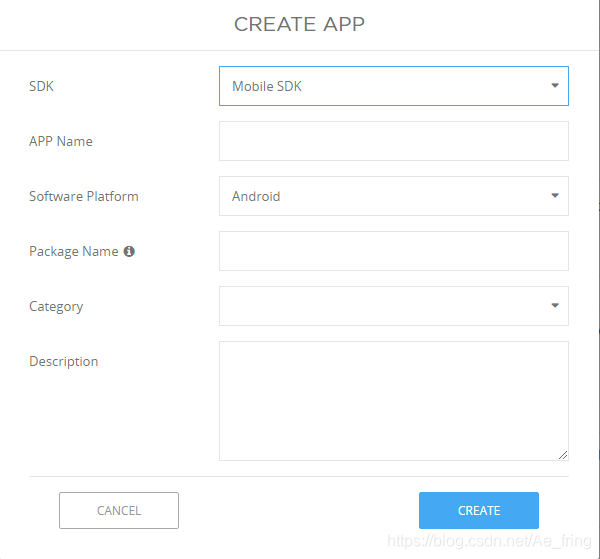This screenshot has width=600, height=559.
Task: Click the APP Name field label
Action: [61, 142]
